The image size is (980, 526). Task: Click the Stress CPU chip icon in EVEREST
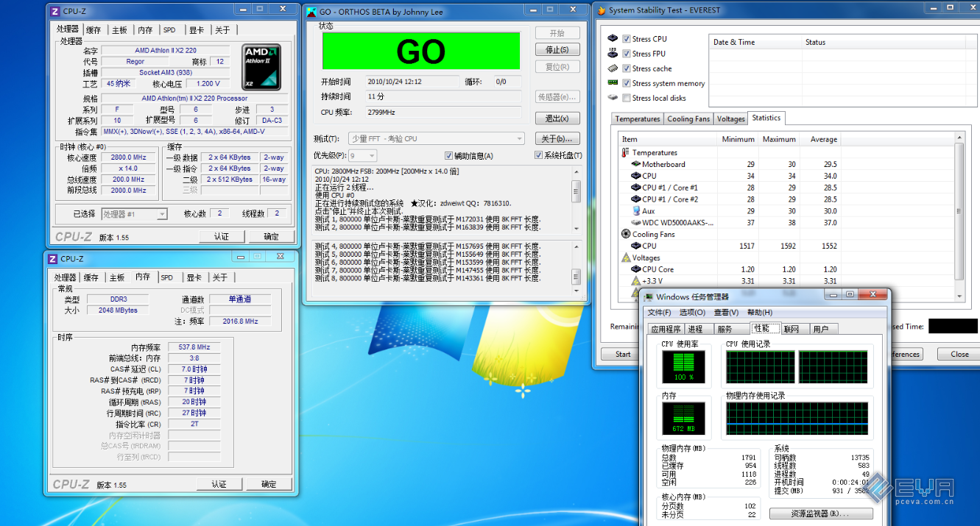[x=613, y=38]
